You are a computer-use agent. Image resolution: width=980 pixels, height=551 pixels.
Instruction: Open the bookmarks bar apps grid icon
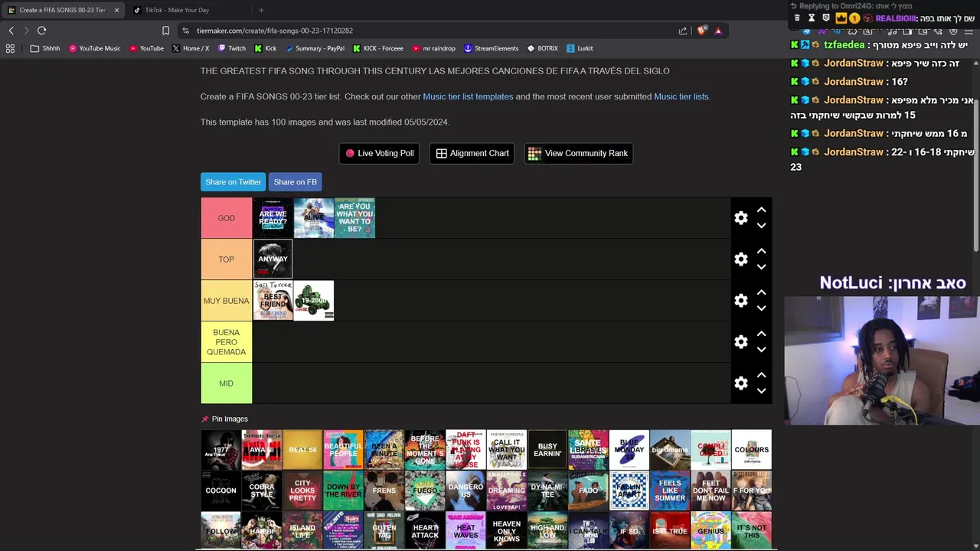pyautogui.click(x=10, y=48)
